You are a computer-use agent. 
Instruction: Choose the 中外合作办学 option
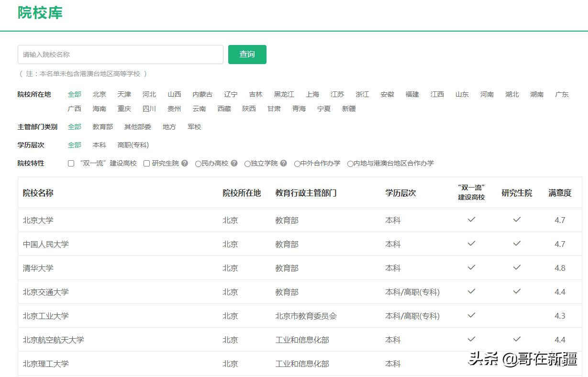[x=297, y=163]
